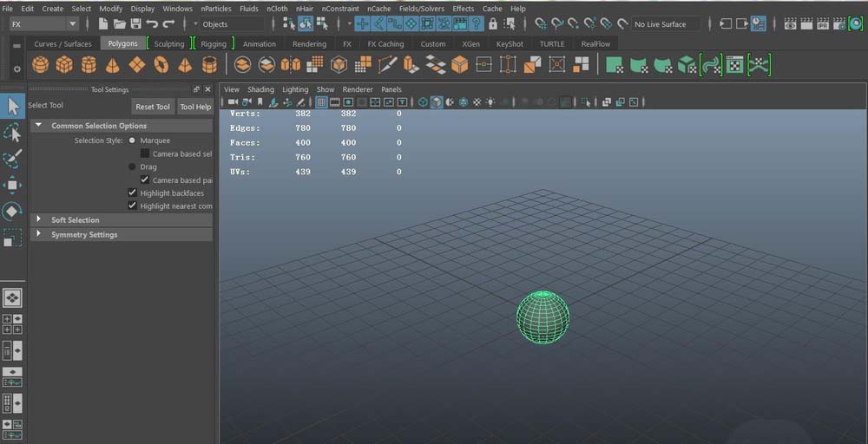Click the Verts count row in HUD
The width and height of the screenshot is (868, 444).
(x=316, y=114)
